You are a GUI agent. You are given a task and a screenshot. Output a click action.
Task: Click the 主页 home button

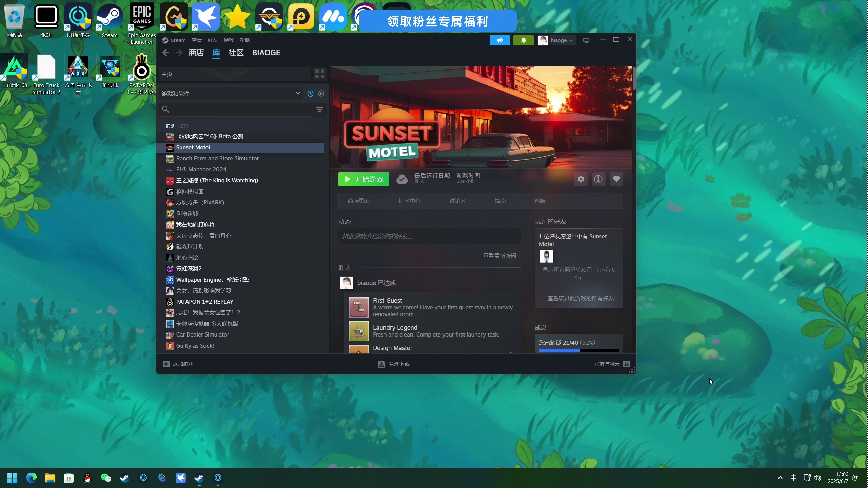235,74
